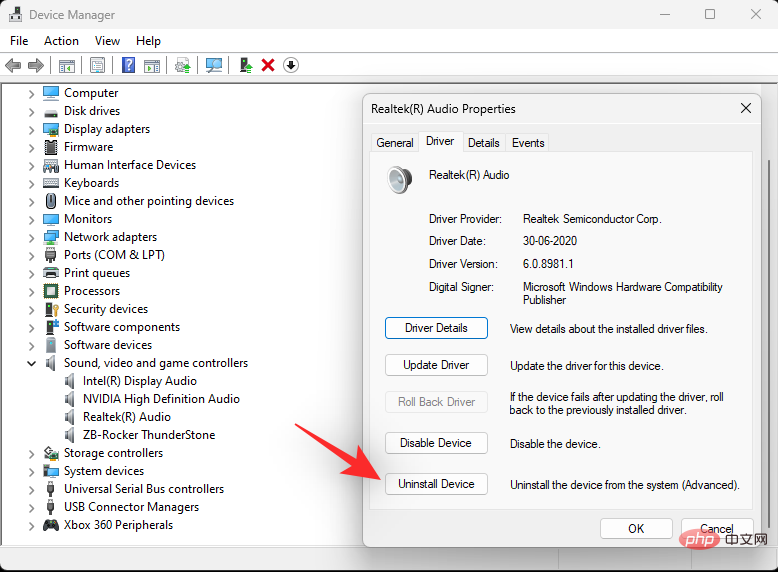This screenshot has width=778, height=572.
Task: Expand Universal Serial Bus controllers
Action: point(31,490)
